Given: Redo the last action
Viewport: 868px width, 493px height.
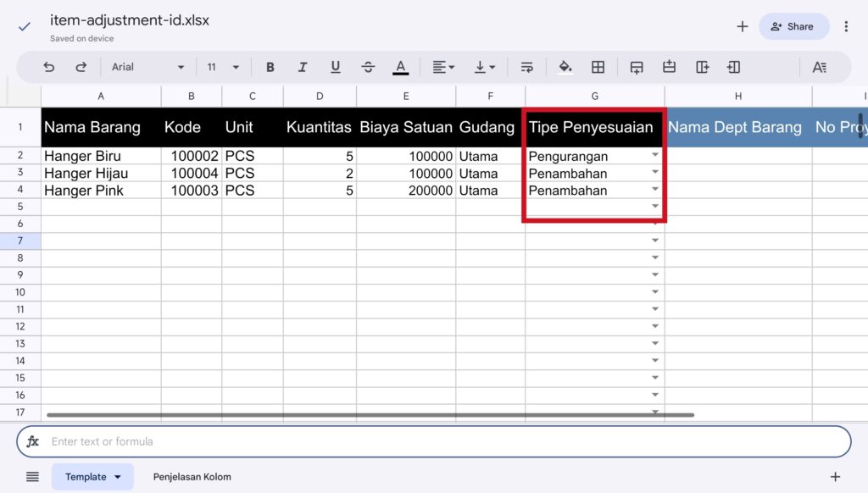Looking at the screenshot, I should pyautogui.click(x=81, y=67).
